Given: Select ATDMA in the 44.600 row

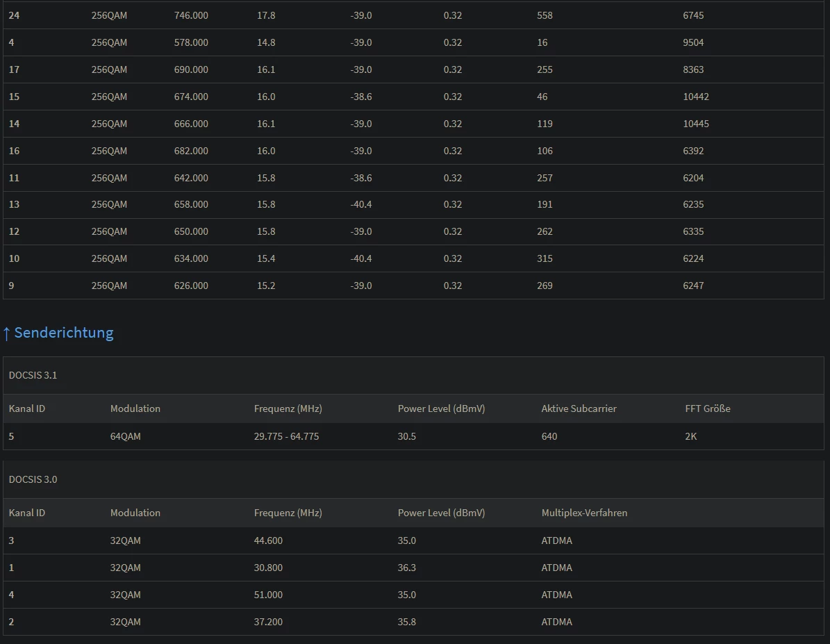Looking at the screenshot, I should tap(557, 540).
